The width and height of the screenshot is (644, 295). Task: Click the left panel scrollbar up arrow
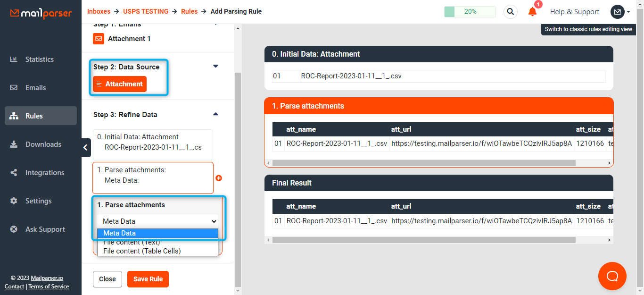[238, 28]
